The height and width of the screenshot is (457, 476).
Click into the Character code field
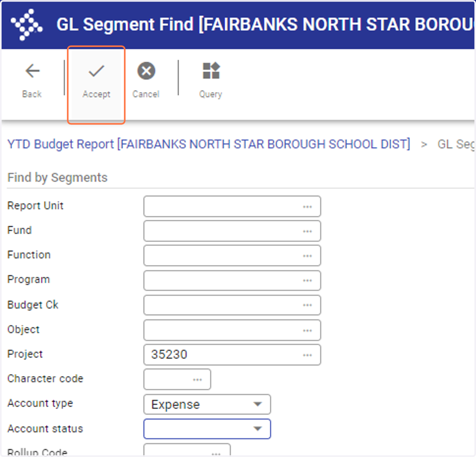177,379
